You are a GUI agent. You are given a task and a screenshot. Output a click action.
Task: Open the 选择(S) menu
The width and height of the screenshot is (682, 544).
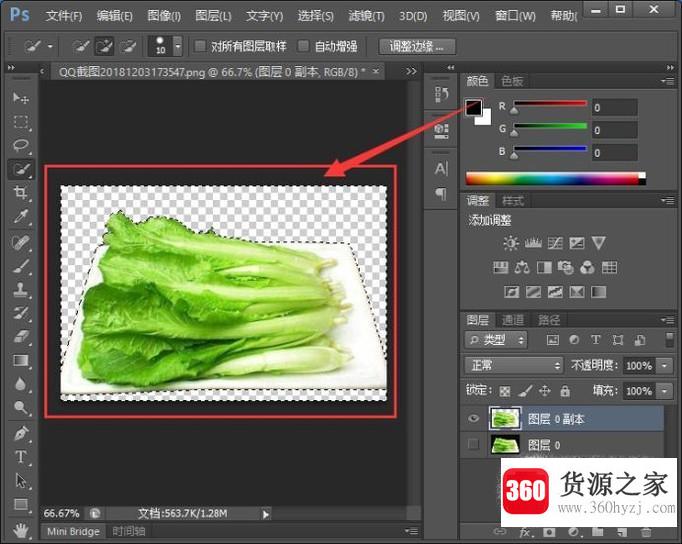[315, 17]
